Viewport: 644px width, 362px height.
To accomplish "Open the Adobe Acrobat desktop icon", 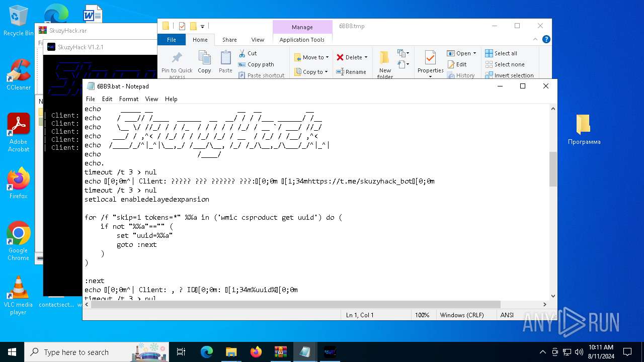I will (x=18, y=132).
